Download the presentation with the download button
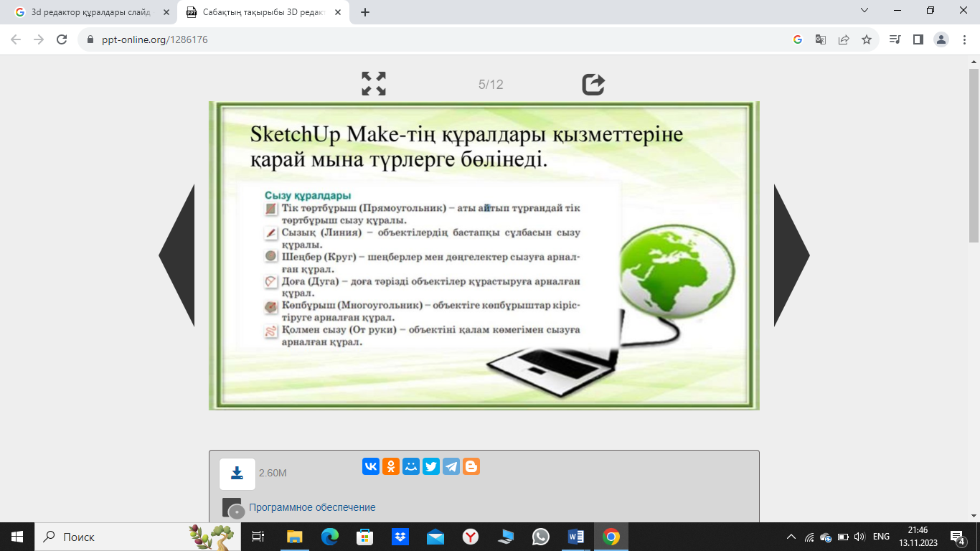 [237, 474]
